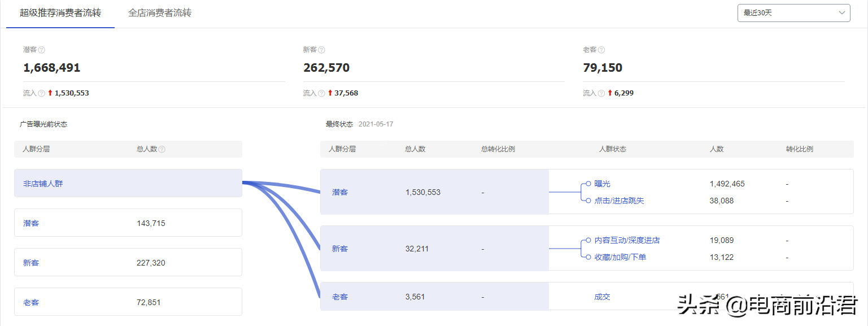Open the 最近30天 date range dropdown
868x326 pixels.
tap(793, 12)
